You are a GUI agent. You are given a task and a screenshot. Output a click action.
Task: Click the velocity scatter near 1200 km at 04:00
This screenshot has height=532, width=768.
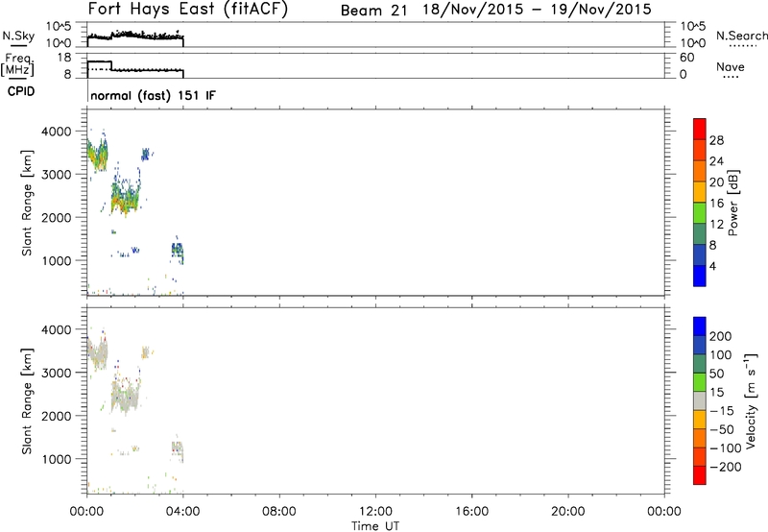coord(178,448)
